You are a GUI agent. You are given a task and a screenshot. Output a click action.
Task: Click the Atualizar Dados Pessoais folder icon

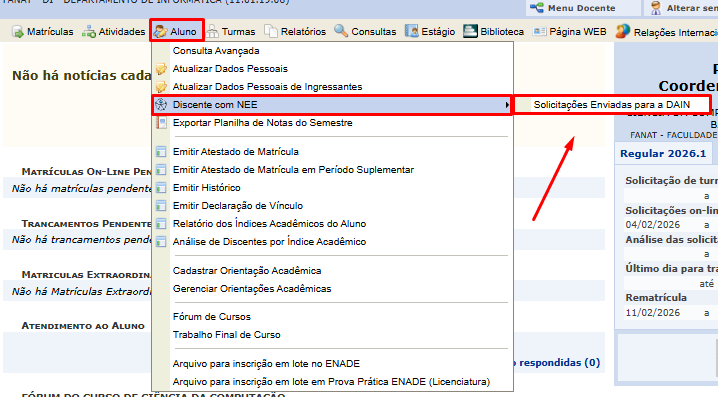(161, 69)
